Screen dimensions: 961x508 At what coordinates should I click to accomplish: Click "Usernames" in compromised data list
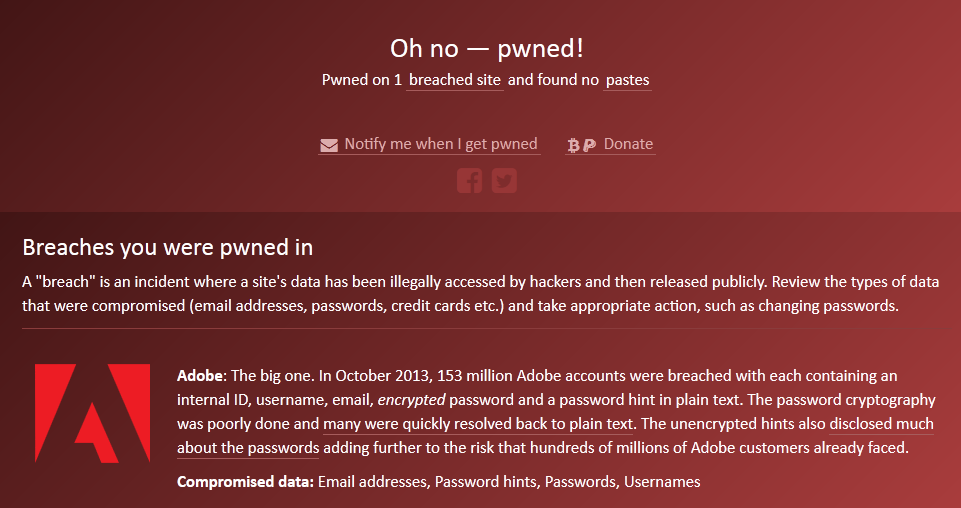point(662,482)
